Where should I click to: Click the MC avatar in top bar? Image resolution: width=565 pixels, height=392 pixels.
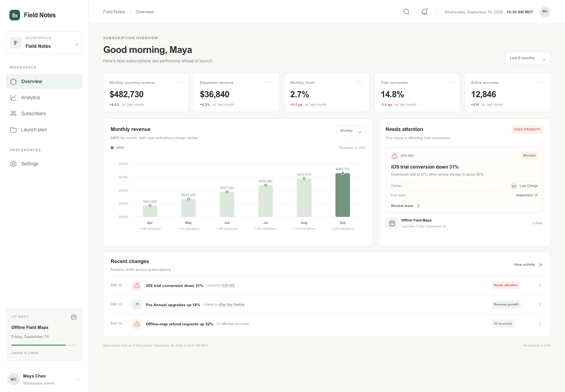click(545, 12)
